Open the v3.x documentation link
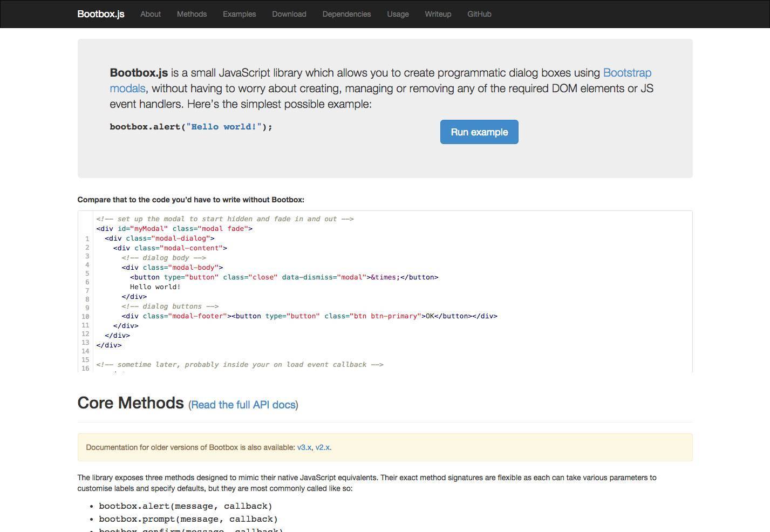The height and width of the screenshot is (532, 770). click(304, 447)
